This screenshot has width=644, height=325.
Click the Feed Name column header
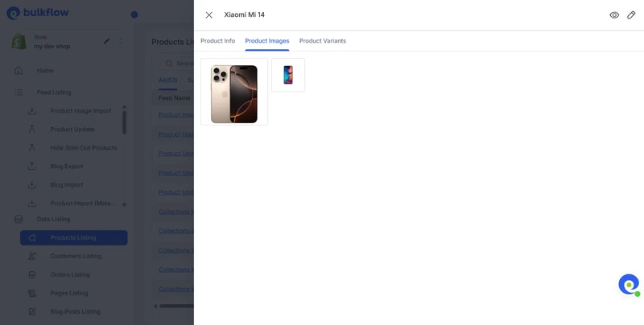pyautogui.click(x=174, y=98)
